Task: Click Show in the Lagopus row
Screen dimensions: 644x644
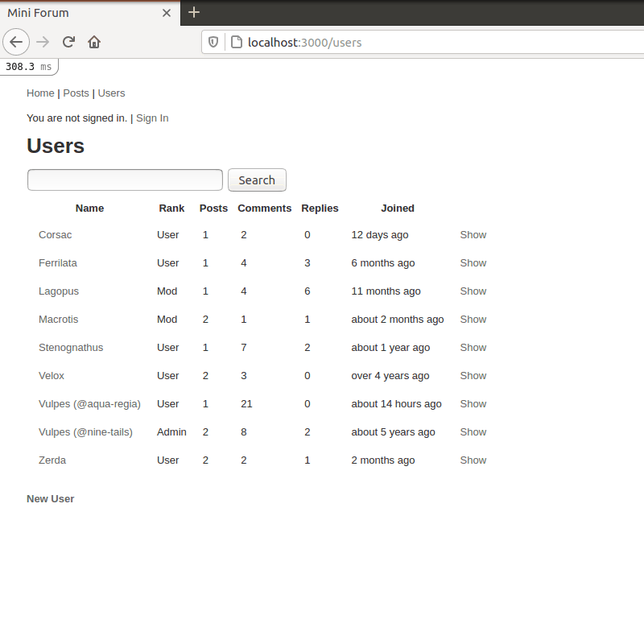Action: (473, 291)
